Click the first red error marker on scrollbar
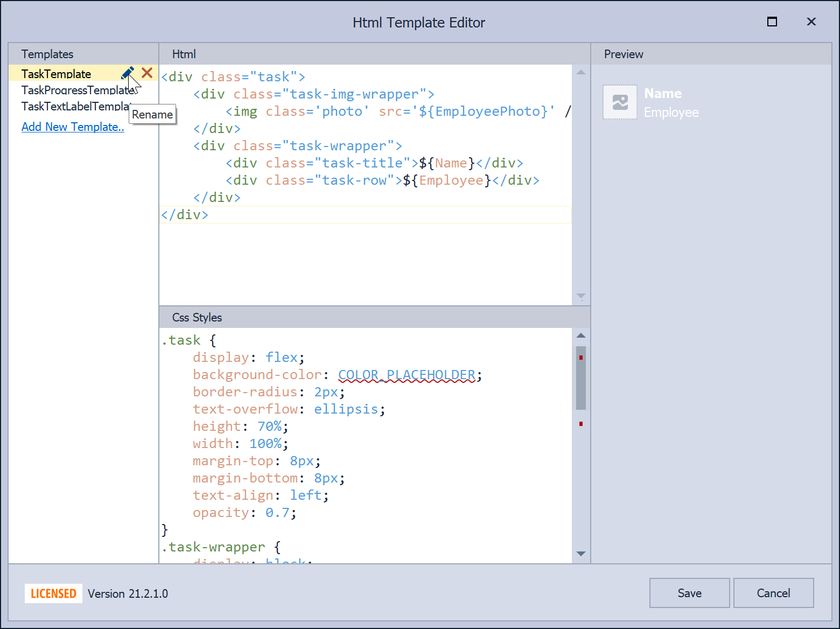This screenshot has height=629, width=840. pyautogui.click(x=580, y=358)
